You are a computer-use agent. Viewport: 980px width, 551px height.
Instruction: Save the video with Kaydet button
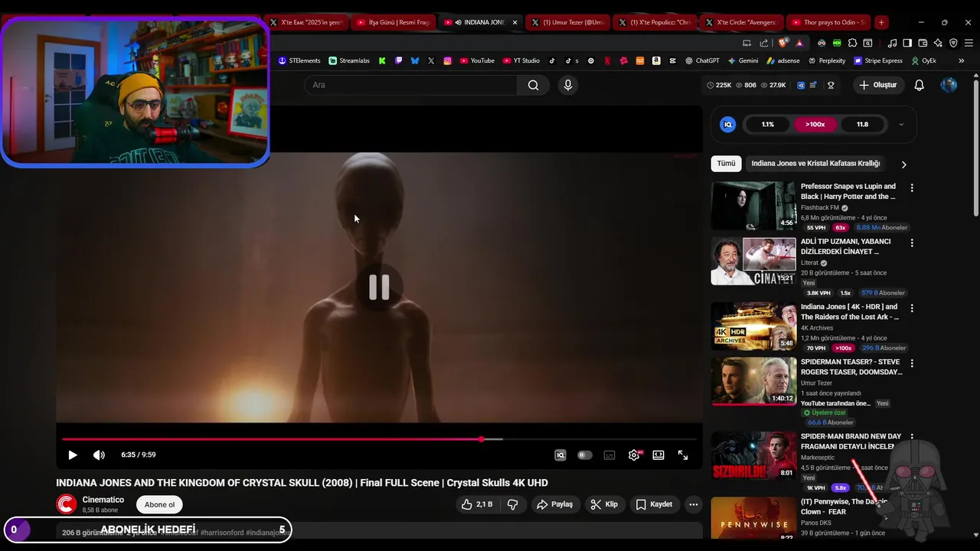pos(655,504)
